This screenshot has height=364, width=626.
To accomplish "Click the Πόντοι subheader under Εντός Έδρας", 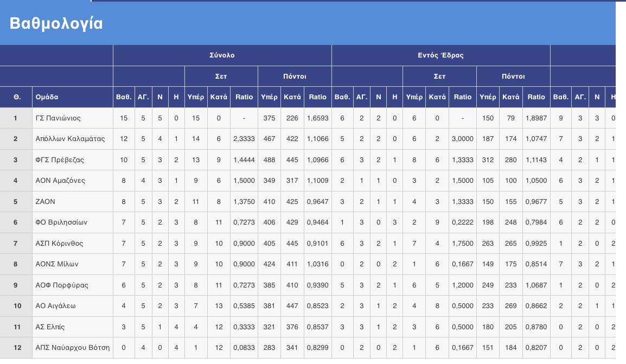I will coord(513,76).
